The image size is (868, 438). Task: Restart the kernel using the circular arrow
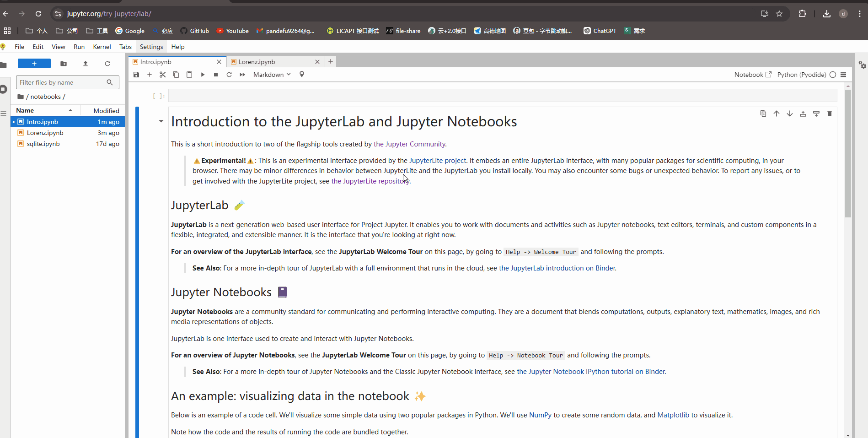click(229, 75)
